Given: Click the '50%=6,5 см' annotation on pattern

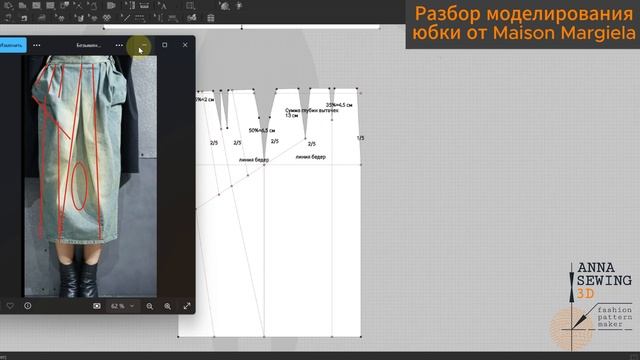Looking at the screenshot, I should [x=262, y=131].
